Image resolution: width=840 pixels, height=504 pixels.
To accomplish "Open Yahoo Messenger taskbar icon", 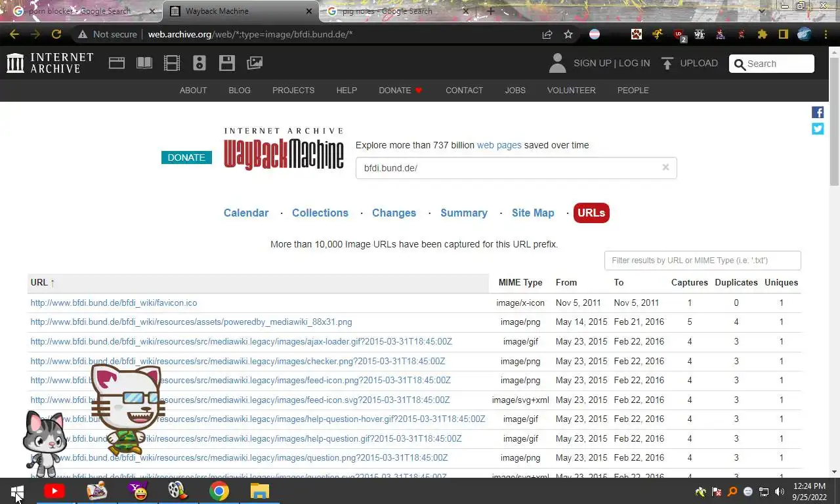I will click(x=138, y=491).
